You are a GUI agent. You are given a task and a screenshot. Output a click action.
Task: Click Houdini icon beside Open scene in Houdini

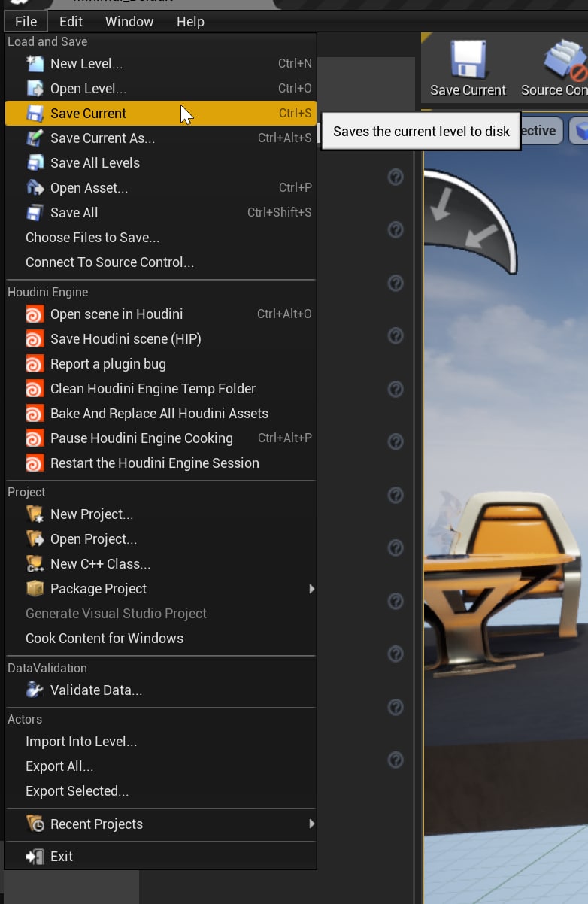(x=35, y=314)
